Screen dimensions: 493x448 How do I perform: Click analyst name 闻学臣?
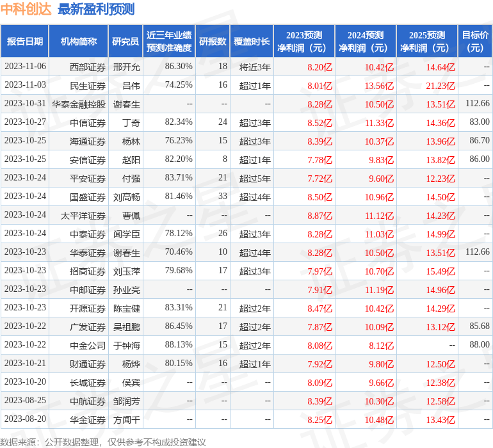126,234
